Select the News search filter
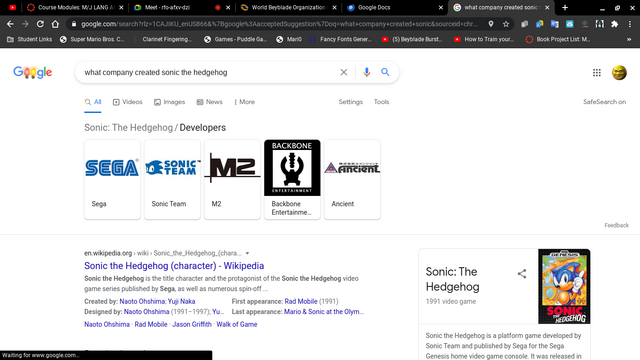 (x=209, y=102)
